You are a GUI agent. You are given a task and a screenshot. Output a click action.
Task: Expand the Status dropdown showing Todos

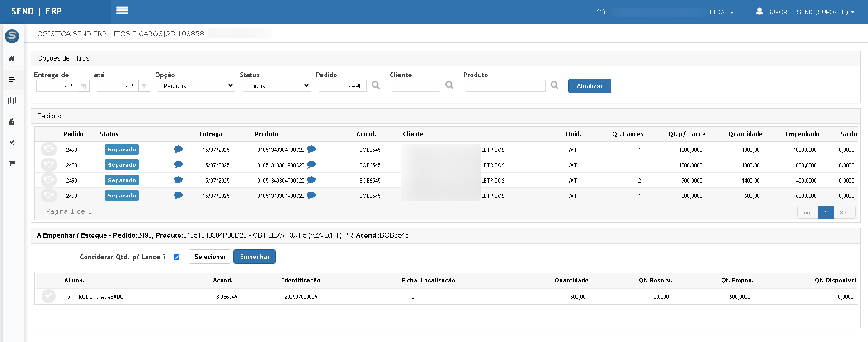click(x=277, y=86)
